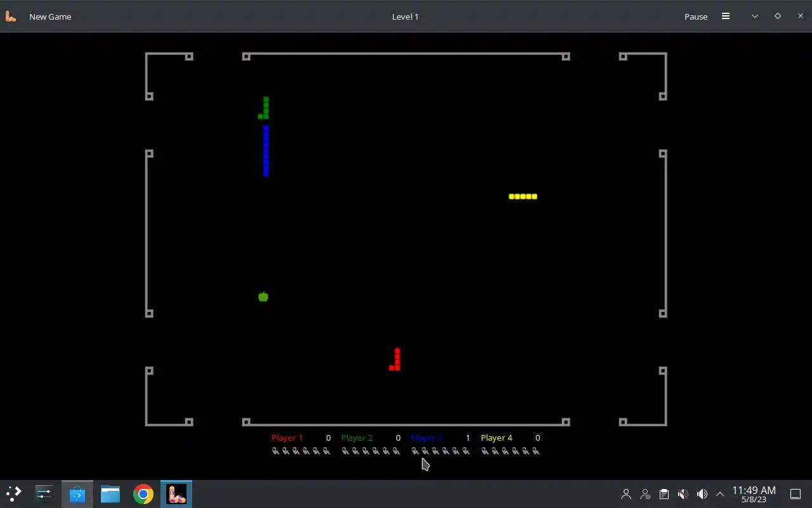This screenshot has height=508, width=812.
Task: Click the second user status tray icon
Action: pos(645,494)
